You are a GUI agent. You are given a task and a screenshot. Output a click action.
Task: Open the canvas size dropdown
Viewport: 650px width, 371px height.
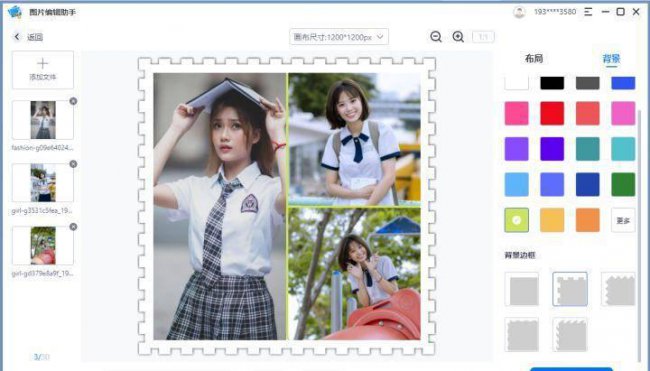point(339,37)
